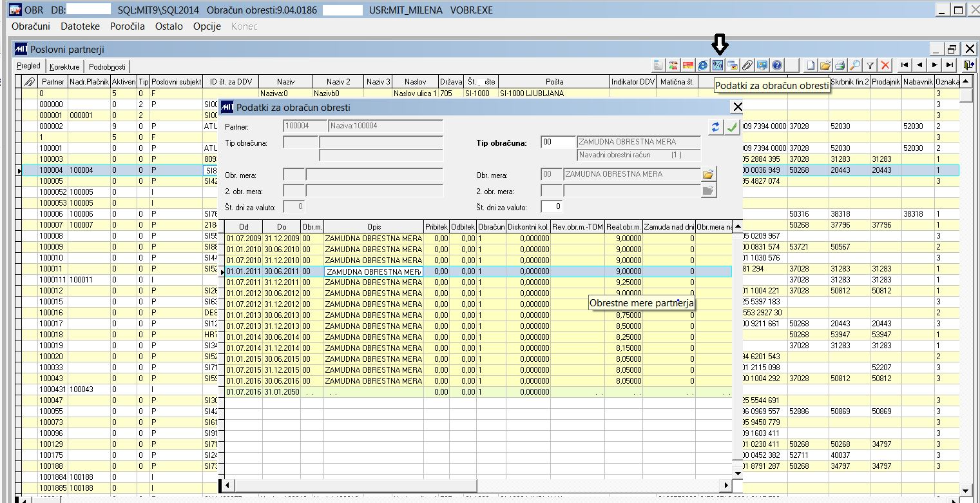Viewport: 980px width, 503px height.
Task: Click the red X toolbar icon
Action: [884, 64]
